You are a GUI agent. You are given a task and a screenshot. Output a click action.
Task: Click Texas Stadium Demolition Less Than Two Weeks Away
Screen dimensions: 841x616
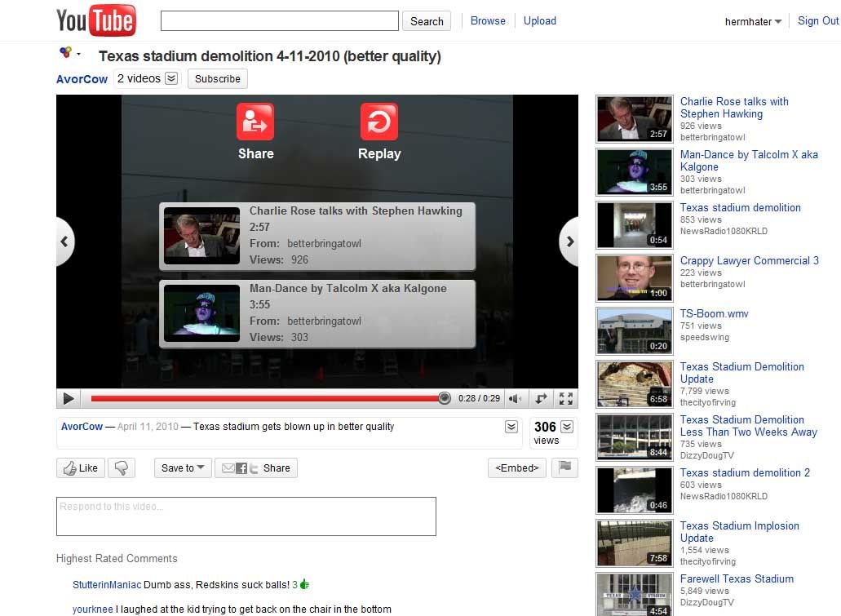[748, 426]
